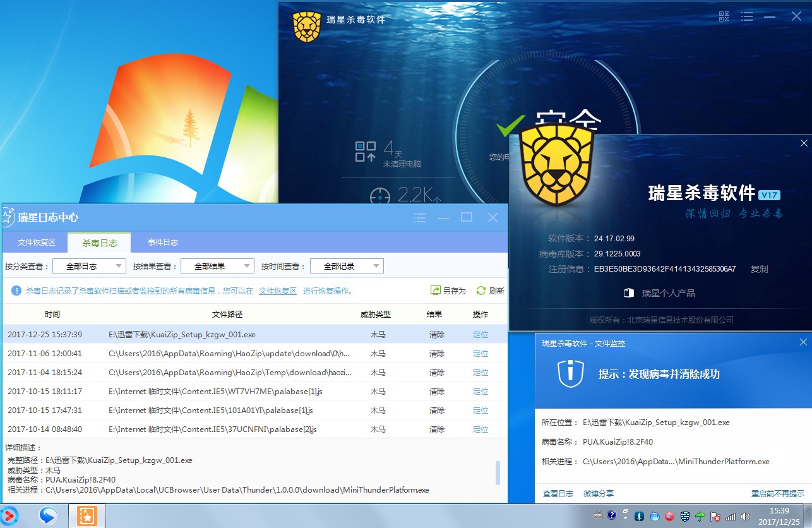Click the red ball tray icon
812x528 pixels.
[669, 516]
